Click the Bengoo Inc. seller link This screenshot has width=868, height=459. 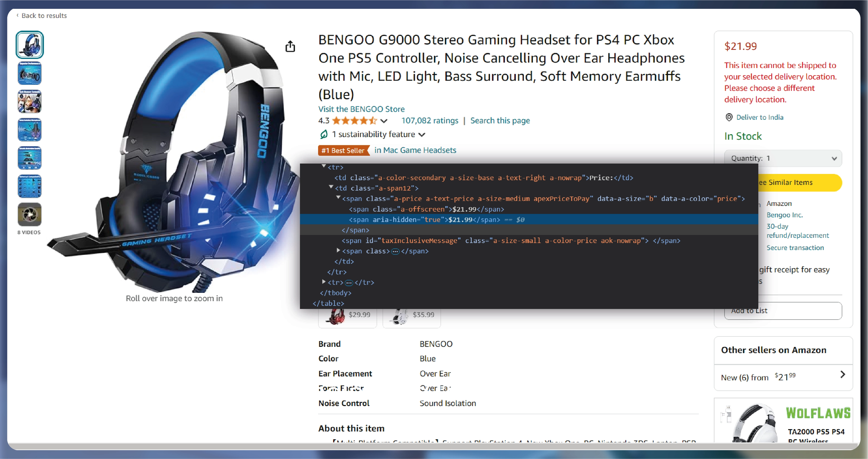[x=784, y=215]
